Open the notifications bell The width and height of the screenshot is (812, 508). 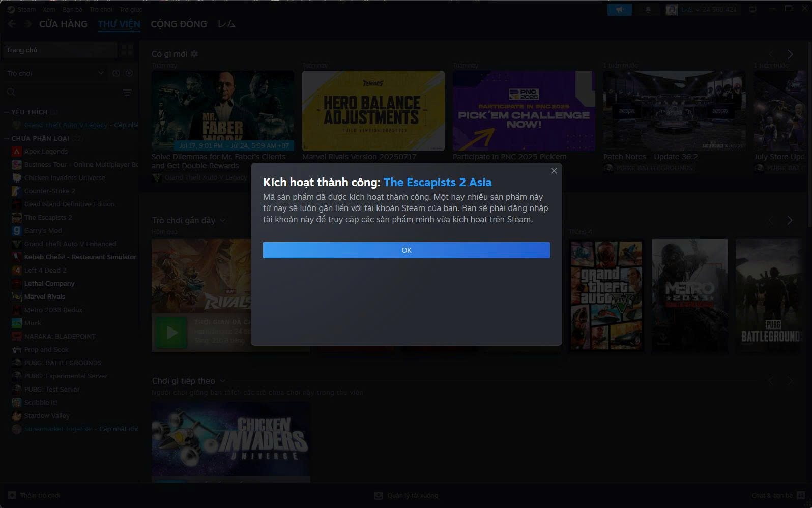pyautogui.click(x=648, y=9)
